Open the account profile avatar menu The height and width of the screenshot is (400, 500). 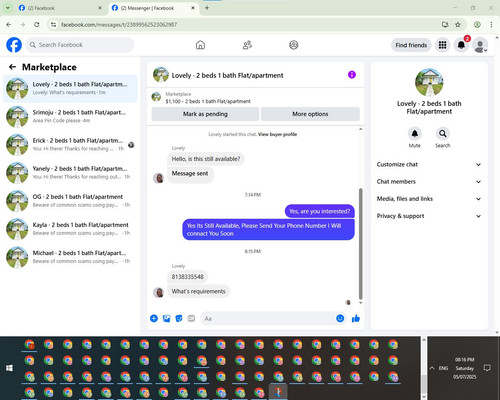[480, 45]
